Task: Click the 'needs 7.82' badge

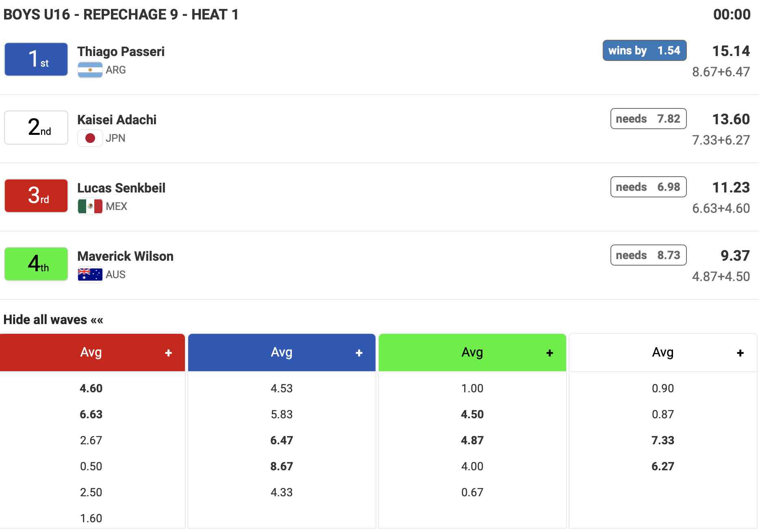Action: (x=648, y=119)
